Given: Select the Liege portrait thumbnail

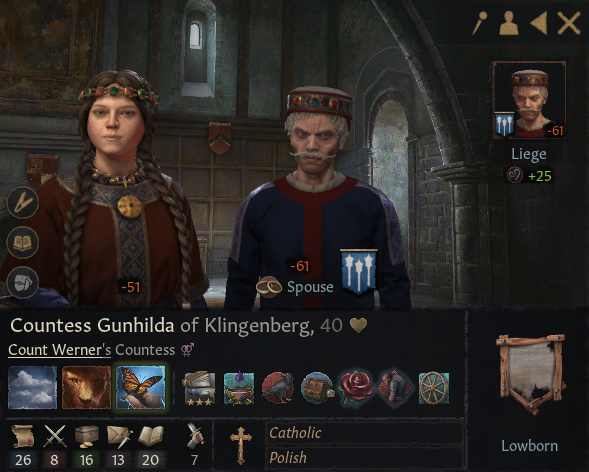Looking at the screenshot, I should coord(529,100).
